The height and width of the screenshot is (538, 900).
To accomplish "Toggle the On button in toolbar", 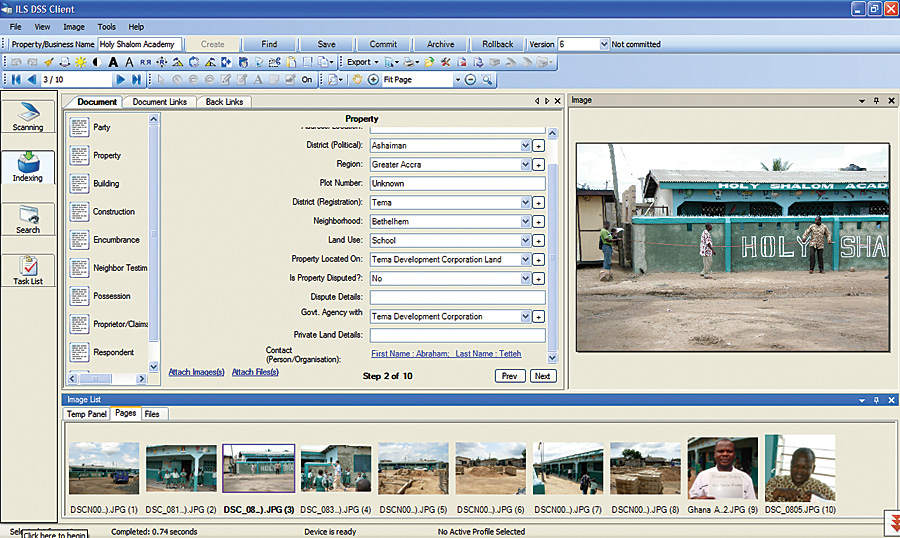I will click(x=307, y=79).
